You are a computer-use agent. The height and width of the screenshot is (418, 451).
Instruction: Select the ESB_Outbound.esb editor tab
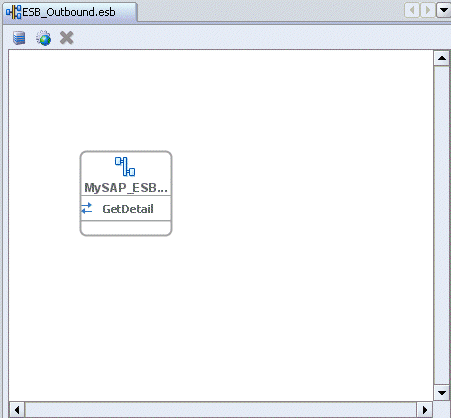(69, 12)
